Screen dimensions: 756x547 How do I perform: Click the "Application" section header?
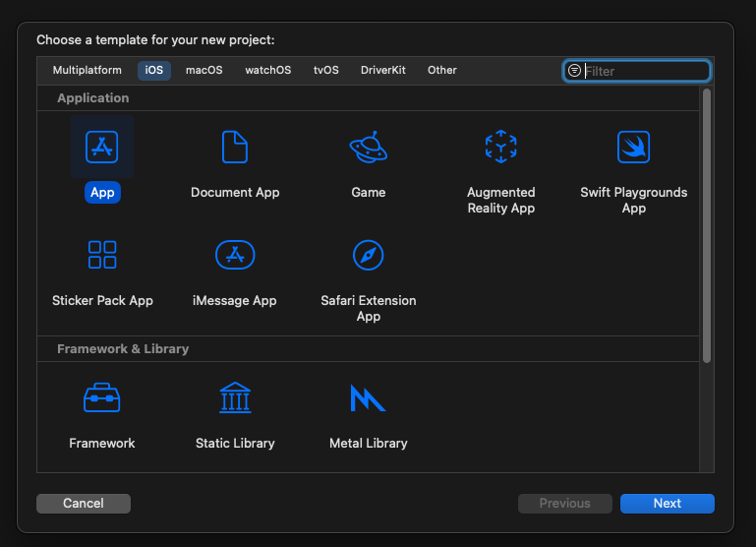pyautogui.click(x=93, y=98)
